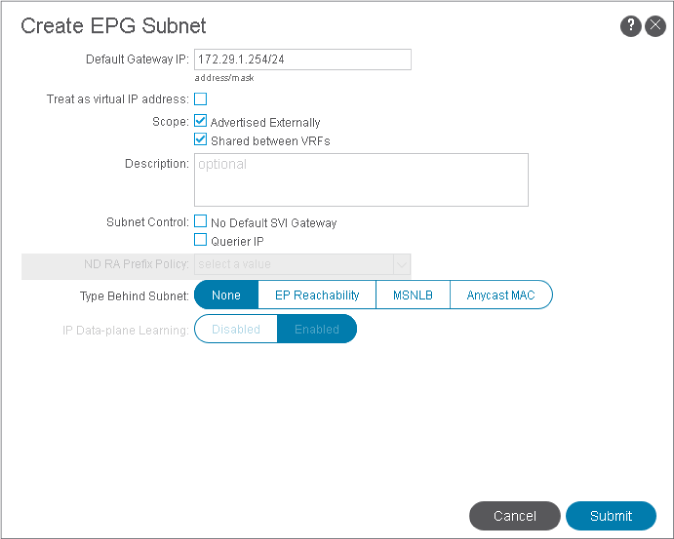Set IP Data-plane Learning to Enabled
Viewport: 674px width, 539px height.
(x=316, y=329)
